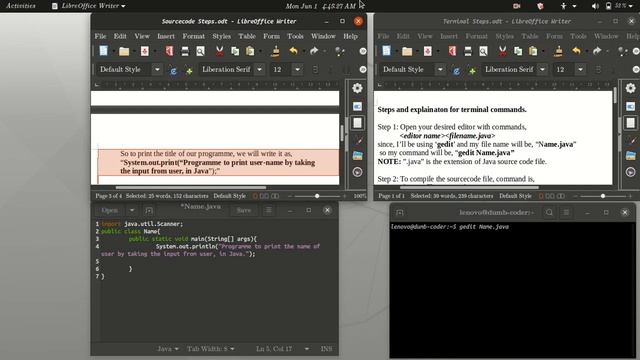Toggle INS insert mode in gedit status bar
The image size is (640, 360).
tap(326, 349)
